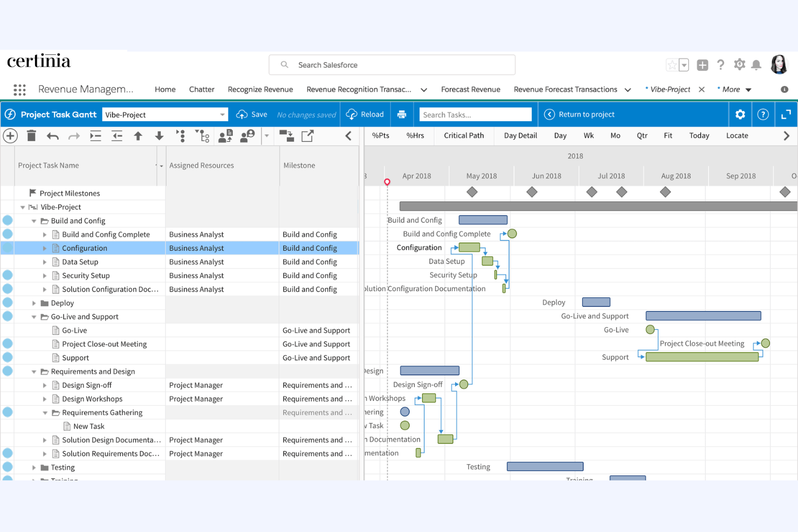Move the selected task up
The height and width of the screenshot is (532, 798).
click(x=138, y=136)
